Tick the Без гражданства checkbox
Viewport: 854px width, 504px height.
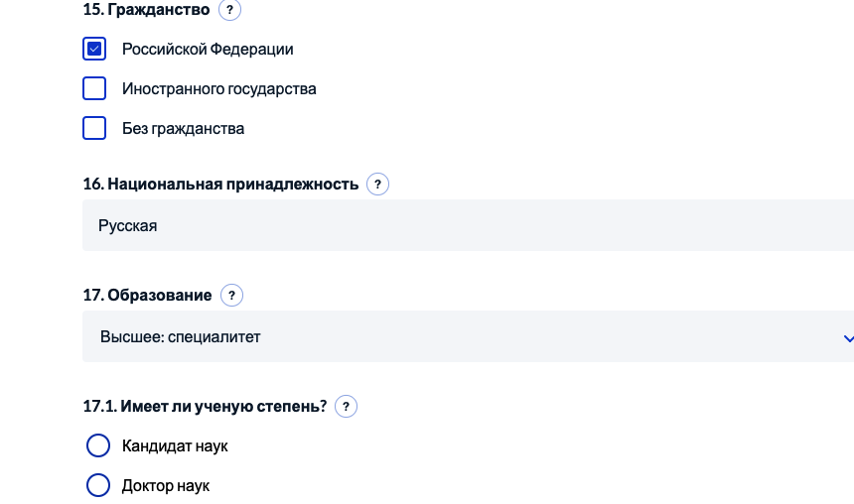point(94,128)
